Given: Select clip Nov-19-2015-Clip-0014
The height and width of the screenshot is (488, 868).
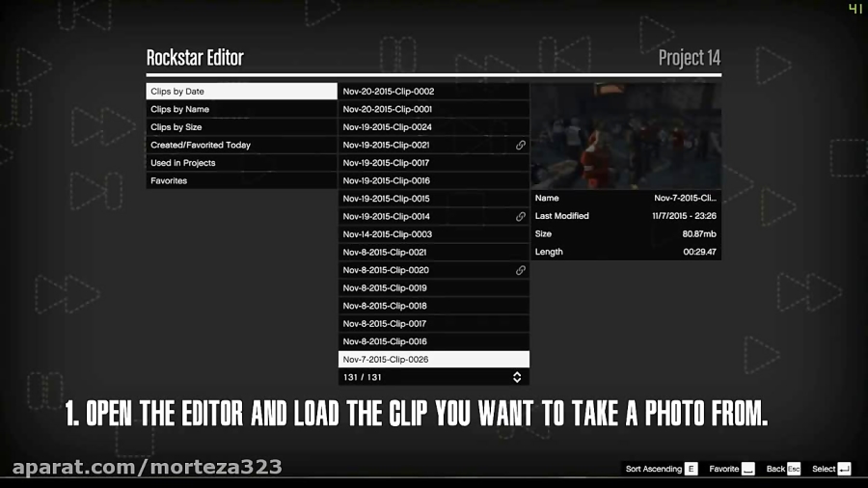Looking at the screenshot, I should [433, 216].
